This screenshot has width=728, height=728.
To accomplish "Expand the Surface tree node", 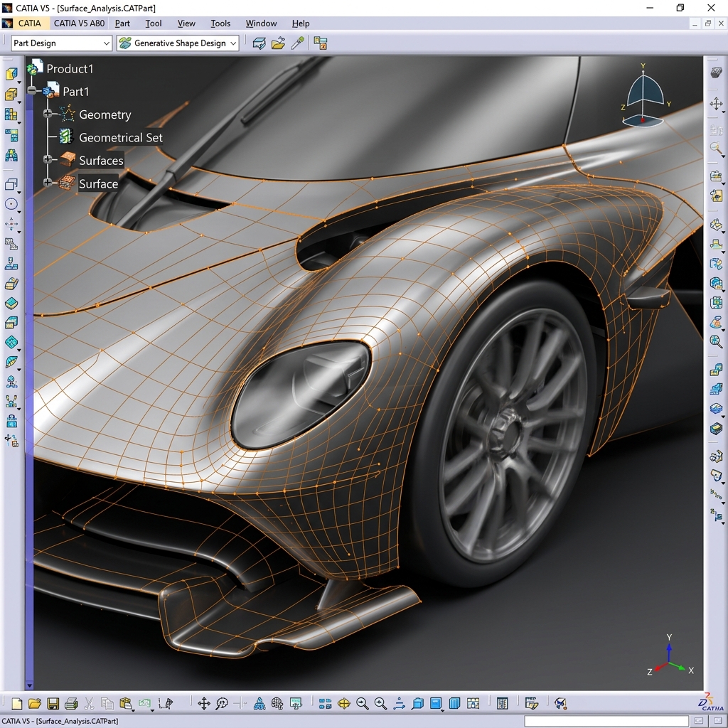I will point(48,183).
